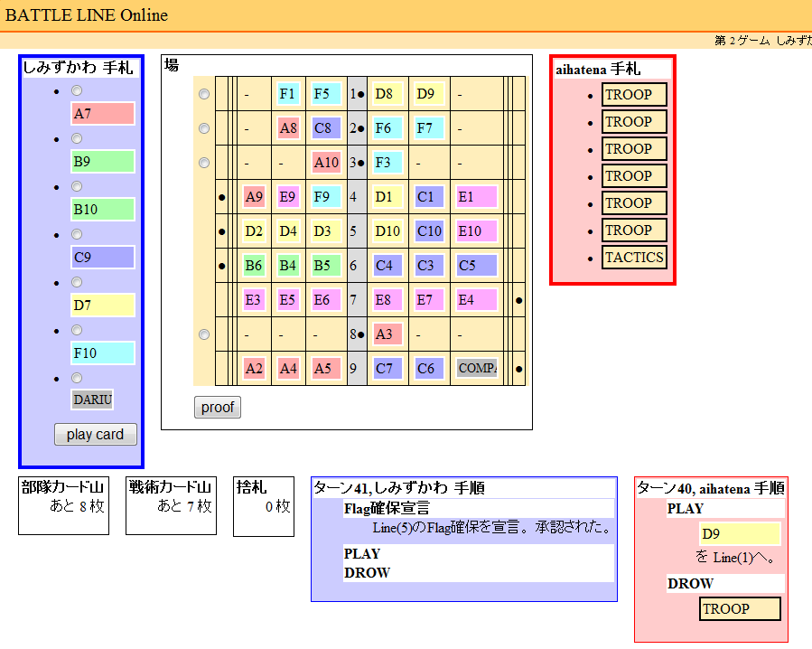Click card E3 on line 7

[x=254, y=300]
